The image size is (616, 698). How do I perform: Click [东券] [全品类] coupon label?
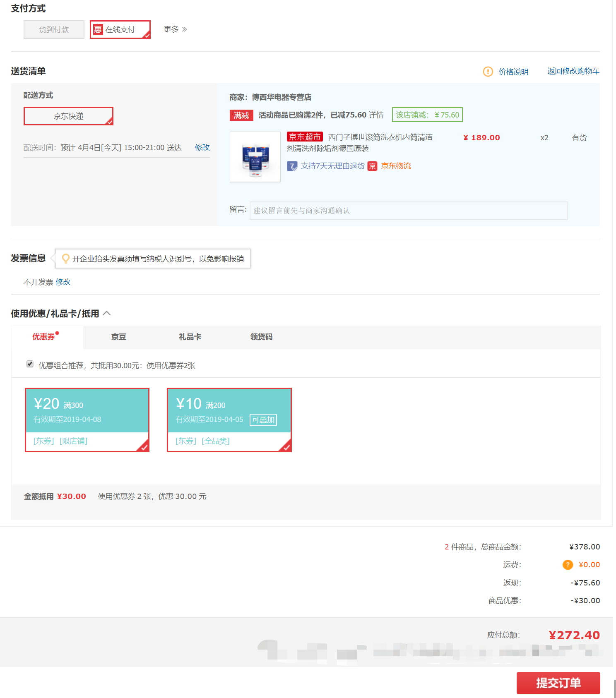(202, 441)
